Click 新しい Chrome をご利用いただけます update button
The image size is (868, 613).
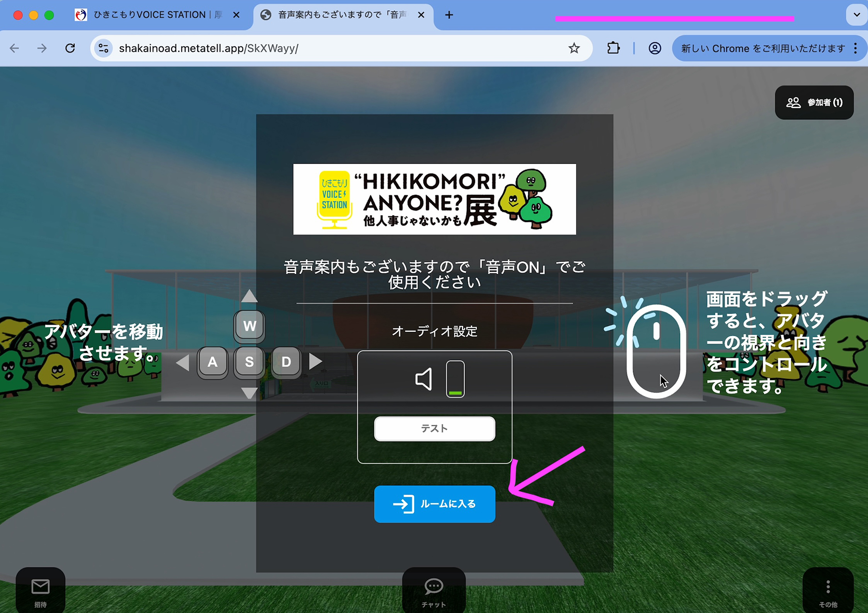pos(762,48)
